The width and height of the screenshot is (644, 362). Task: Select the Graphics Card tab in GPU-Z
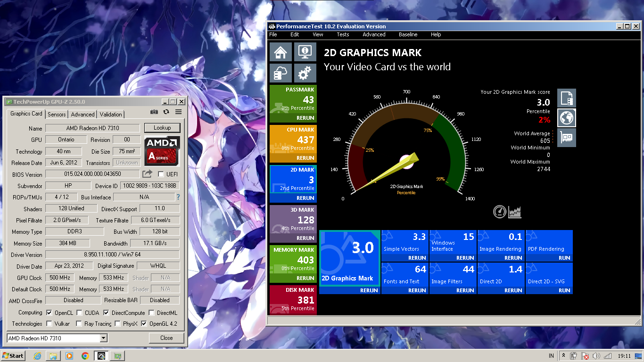point(26,114)
